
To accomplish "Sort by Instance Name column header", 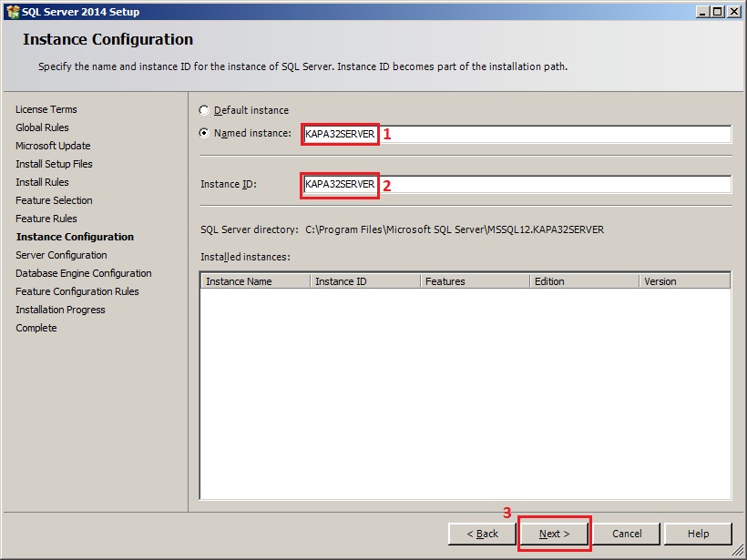I will pyautogui.click(x=255, y=281).
